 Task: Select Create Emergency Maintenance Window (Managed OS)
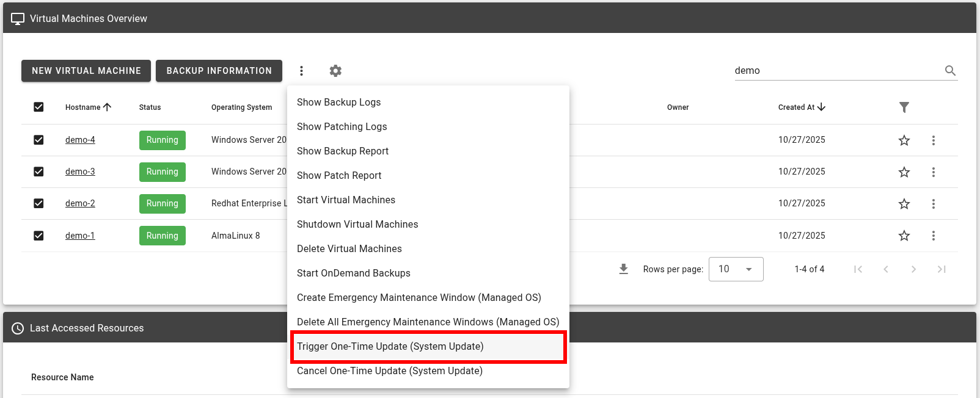tap(428, 297)
